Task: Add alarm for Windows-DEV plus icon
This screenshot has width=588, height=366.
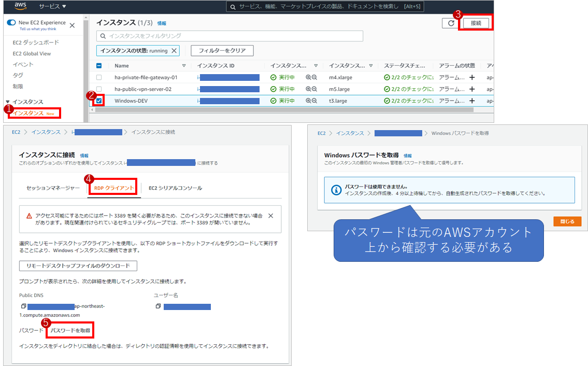Action: tap(472, 101)
